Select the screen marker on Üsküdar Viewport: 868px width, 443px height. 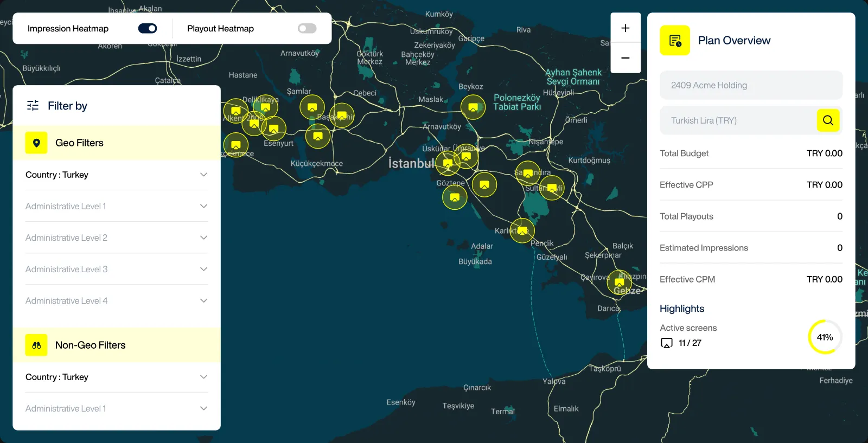click(448, 163)
